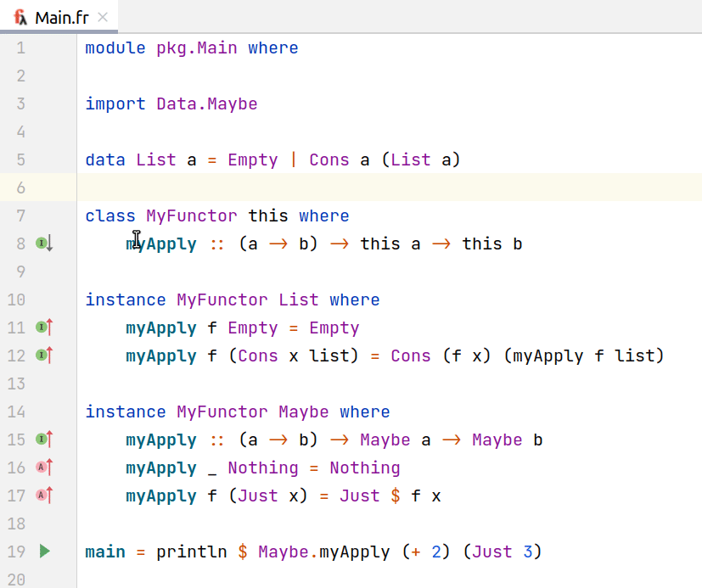Click 'class' keyword on line 7

110,216
